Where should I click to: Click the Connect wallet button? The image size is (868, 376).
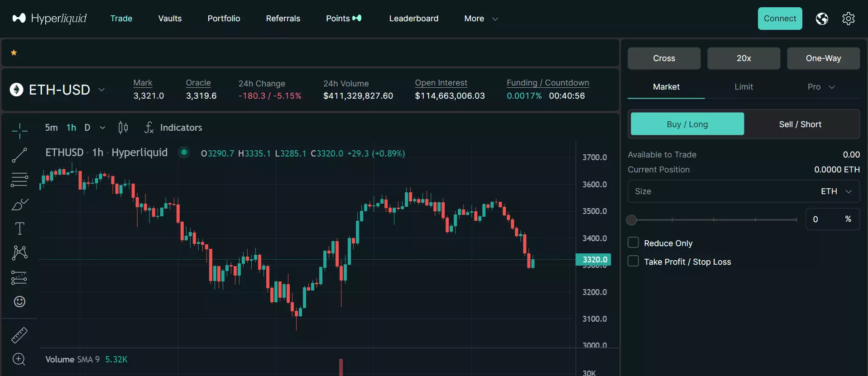[x=780, y=19]
